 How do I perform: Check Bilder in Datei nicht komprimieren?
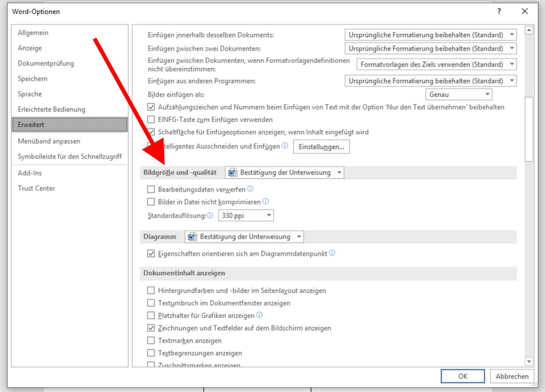(x=151, y=202)
